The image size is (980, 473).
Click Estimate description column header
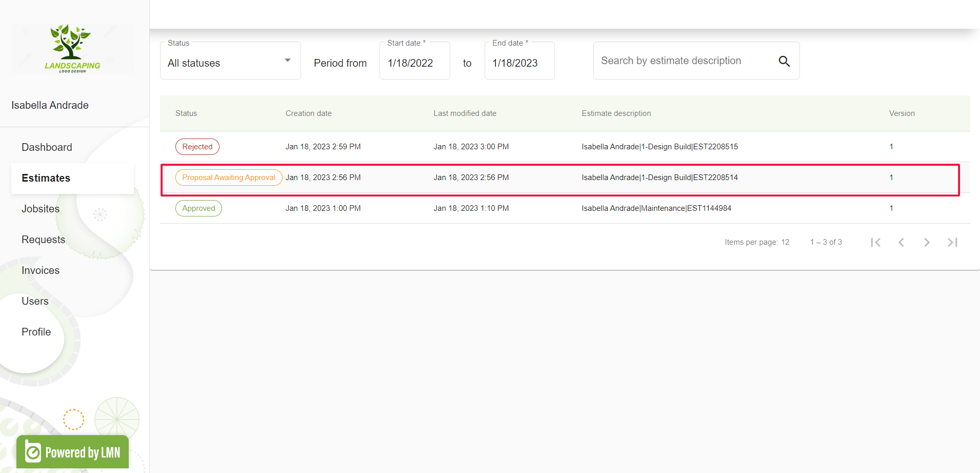point(616,113)
